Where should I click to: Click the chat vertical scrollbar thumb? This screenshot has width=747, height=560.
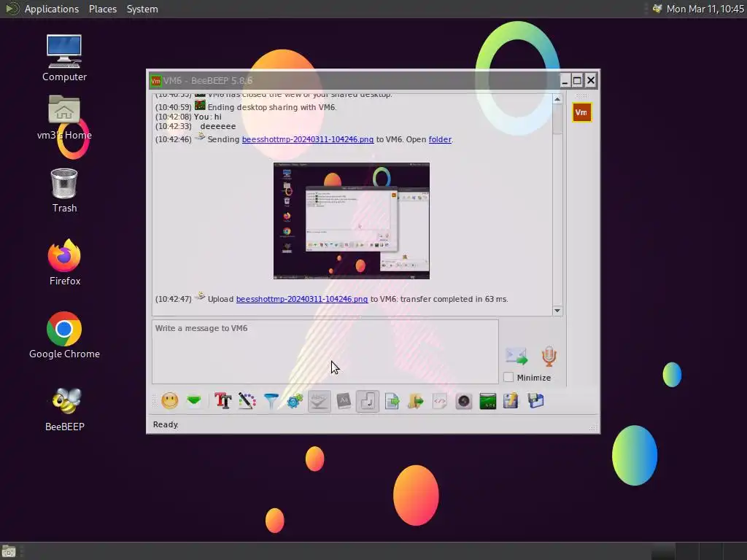pyautogui.click(x=557, y=119)
